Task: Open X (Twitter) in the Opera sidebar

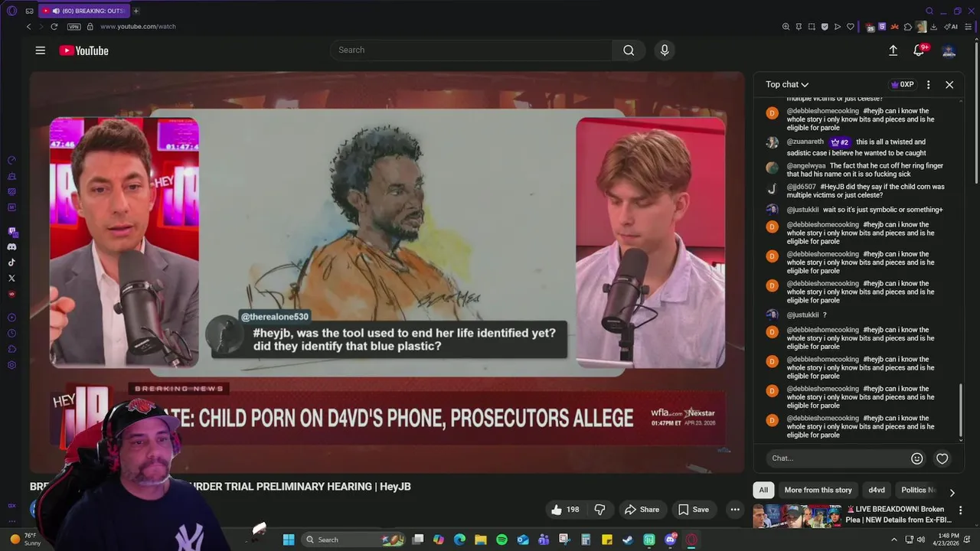Action: [x=11, y=279]
